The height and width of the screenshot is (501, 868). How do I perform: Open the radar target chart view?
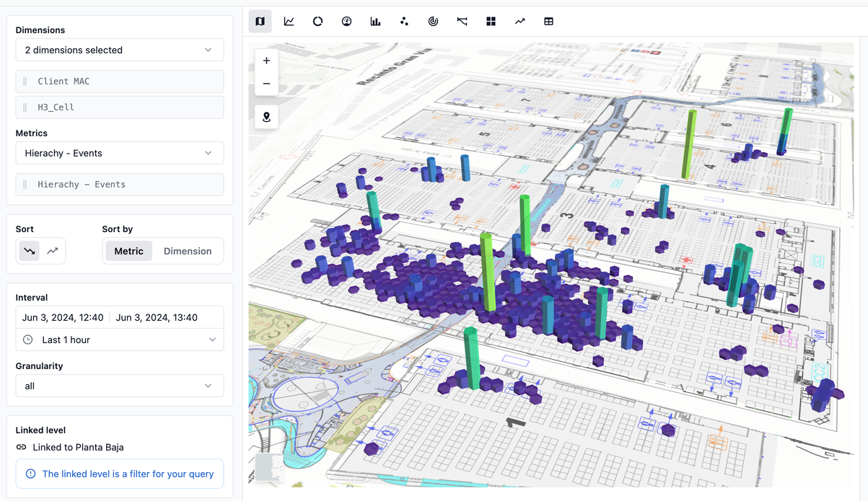click(x=433, y=22)
